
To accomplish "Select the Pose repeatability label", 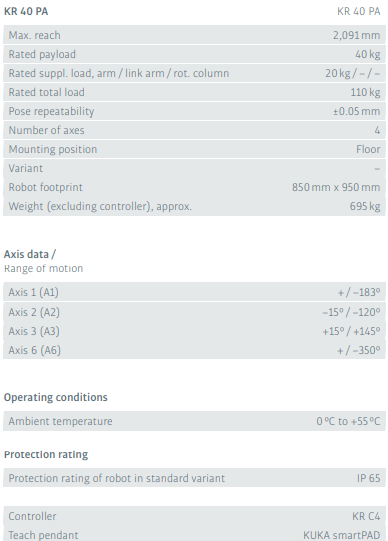I will tap(51, 111).
